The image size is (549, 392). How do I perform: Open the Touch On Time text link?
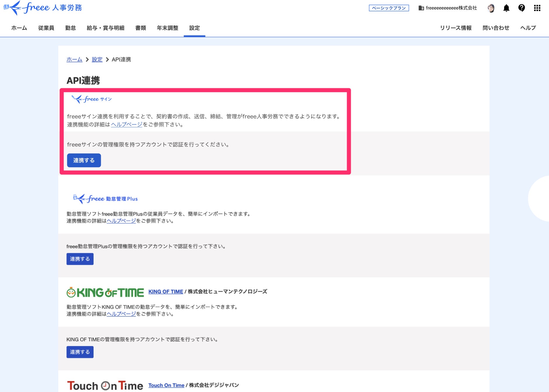coord(166,385)
